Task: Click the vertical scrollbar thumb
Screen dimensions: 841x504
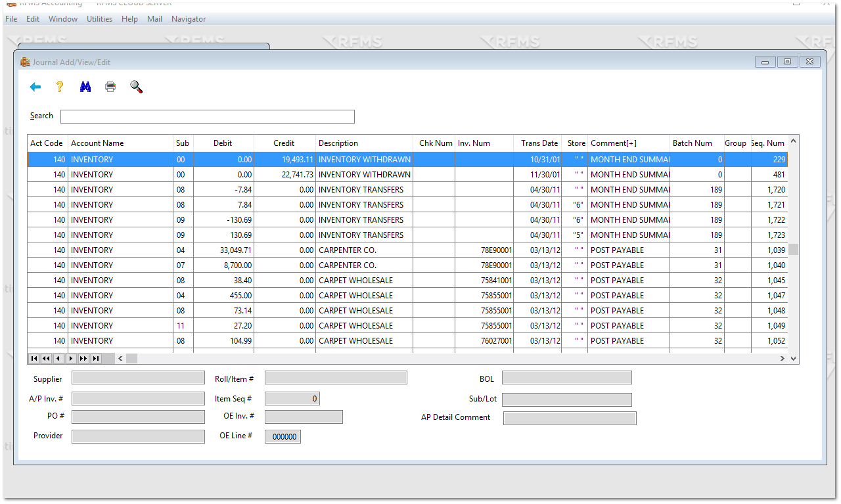Action: (794, 249)
